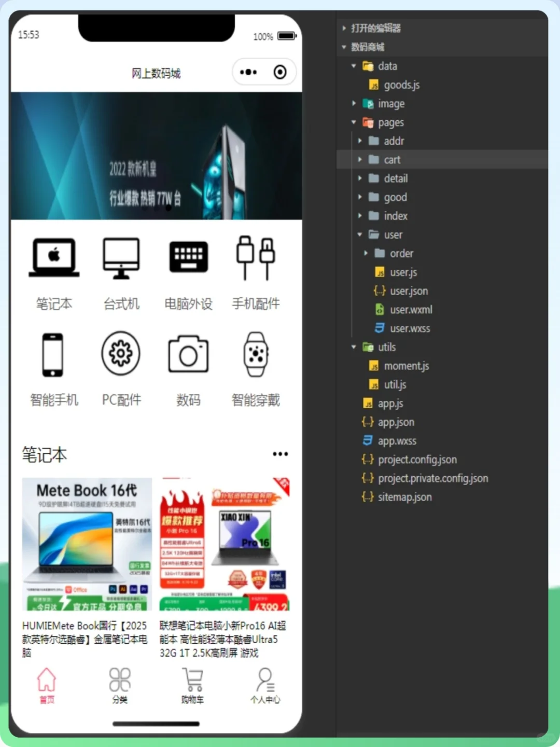This screenshot has width=560, height=747.
Task: Open the 智能穿戴 smartwatch category icon
Action: pyautogui.click(x=256, y=354)
